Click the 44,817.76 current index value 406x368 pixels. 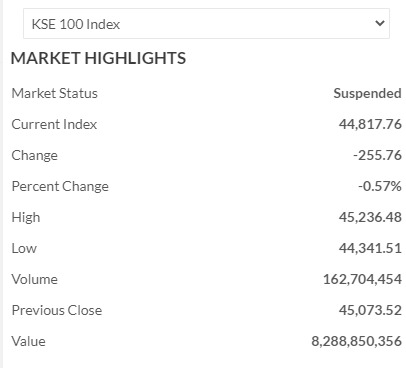click(370, 124)
